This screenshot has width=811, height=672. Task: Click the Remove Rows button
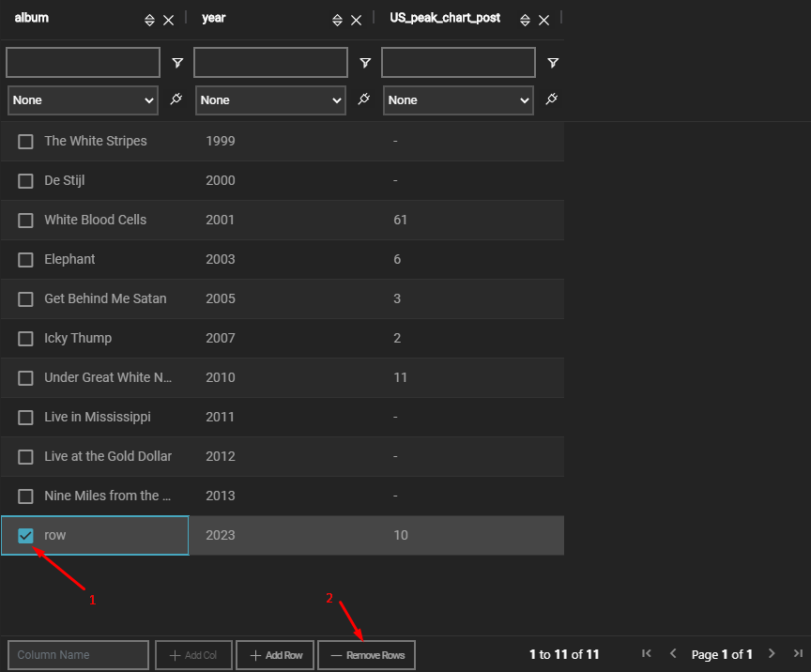pyautogui.click(x=366, y=655)
